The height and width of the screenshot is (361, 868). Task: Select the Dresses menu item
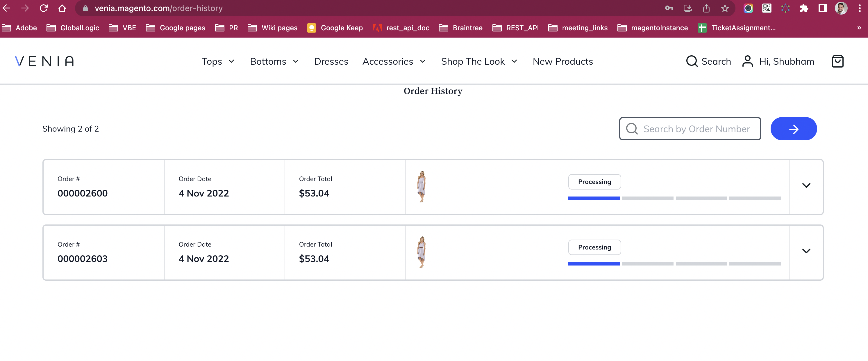coord(331,61)
